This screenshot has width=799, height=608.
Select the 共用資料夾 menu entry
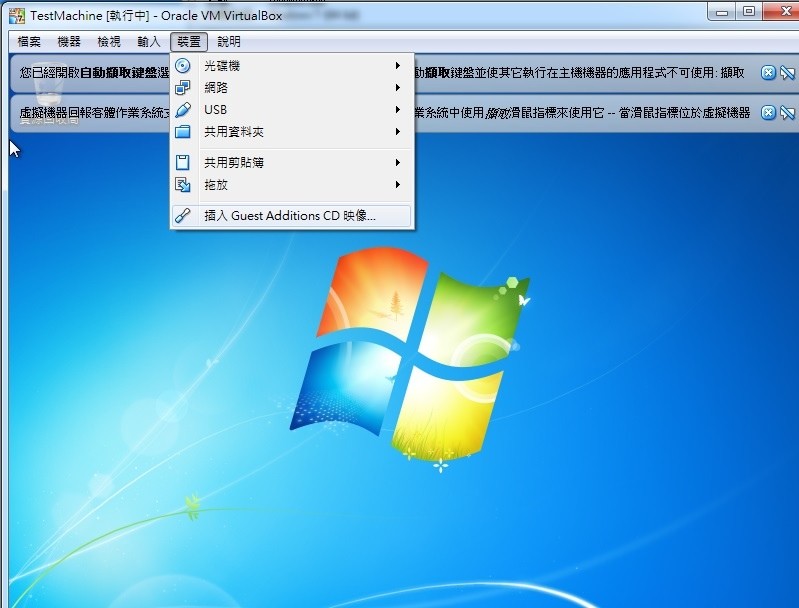tap(291, 132)
